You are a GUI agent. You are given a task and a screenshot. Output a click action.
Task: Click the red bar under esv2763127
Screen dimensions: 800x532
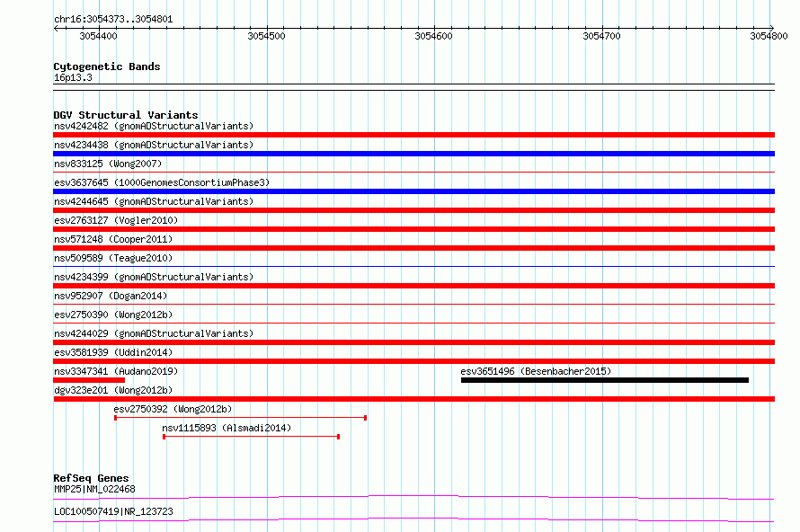click(413, 229)
